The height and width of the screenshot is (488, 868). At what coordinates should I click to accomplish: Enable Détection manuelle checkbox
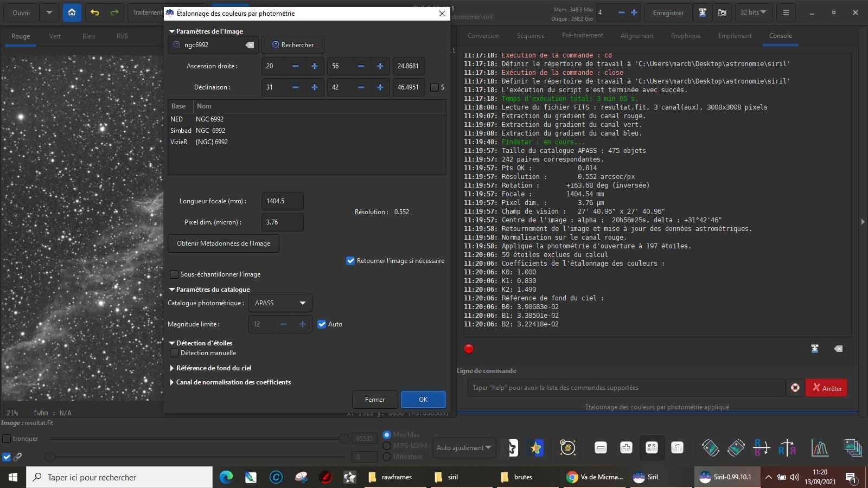(x=174, y=353)
